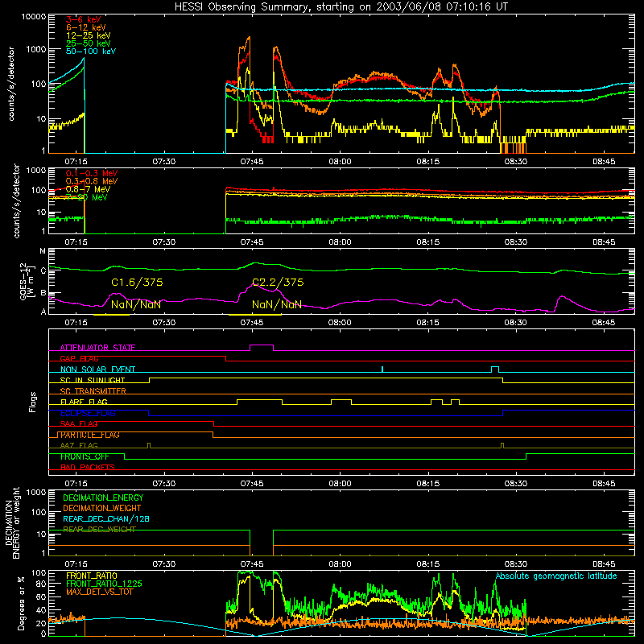Click the SC_TRANSMITTER flag label
Viewport: 644px width, 644px height.
pos(93,391)
